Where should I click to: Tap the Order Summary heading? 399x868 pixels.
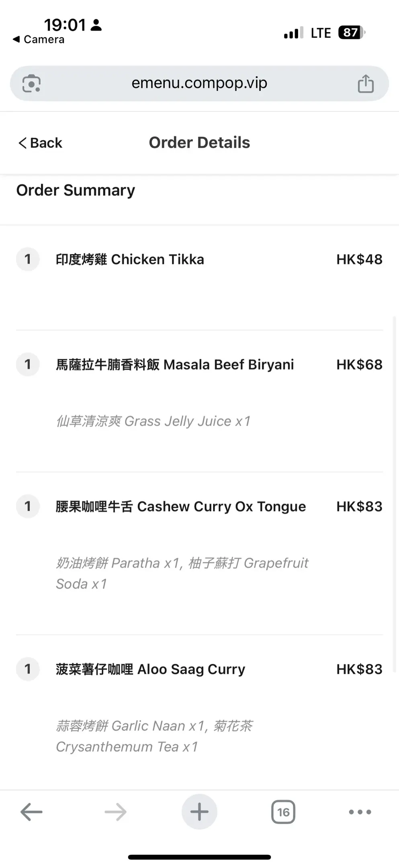(76, 190)
